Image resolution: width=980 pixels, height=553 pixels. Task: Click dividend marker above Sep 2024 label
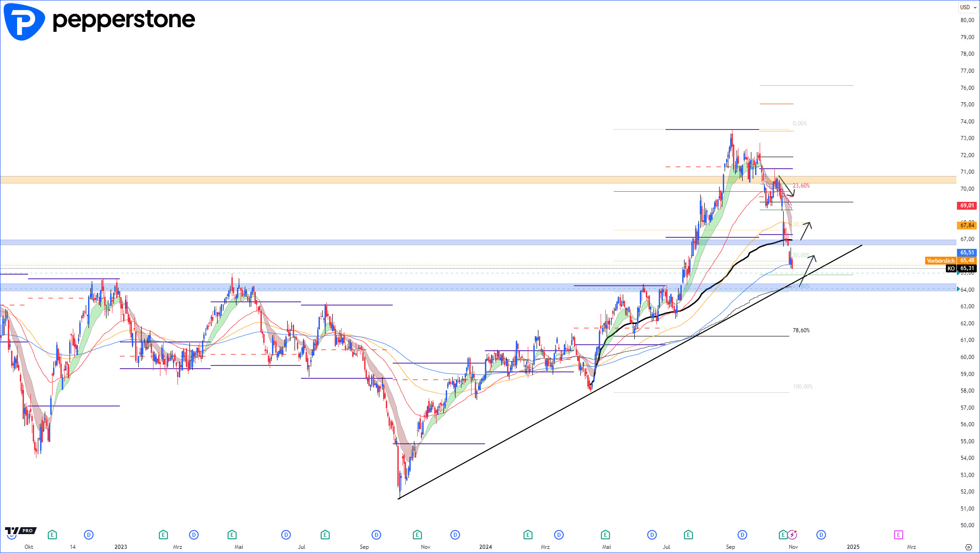[742, 535]
